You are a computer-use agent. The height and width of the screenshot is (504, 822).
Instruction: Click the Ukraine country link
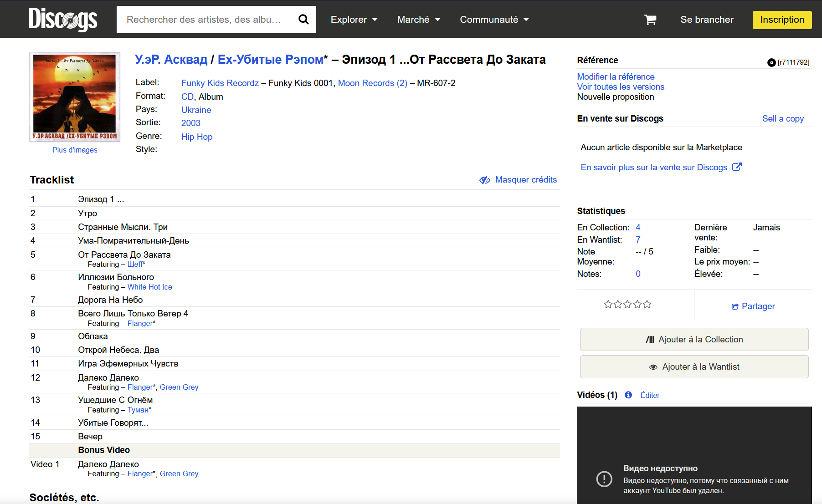click(x=196, y=110)
